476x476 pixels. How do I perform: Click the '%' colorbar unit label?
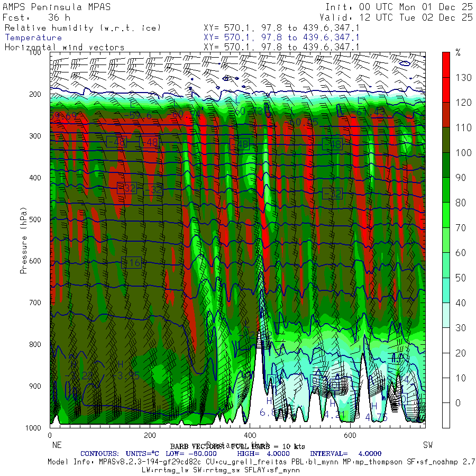[458, 53]
